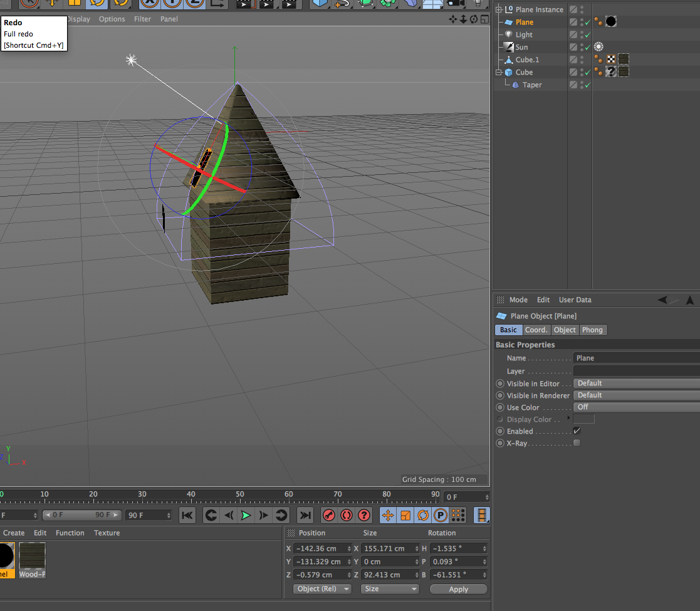Expand the Plane Instance hierarchy
This screenshot has height=611, width=700.
499,9
